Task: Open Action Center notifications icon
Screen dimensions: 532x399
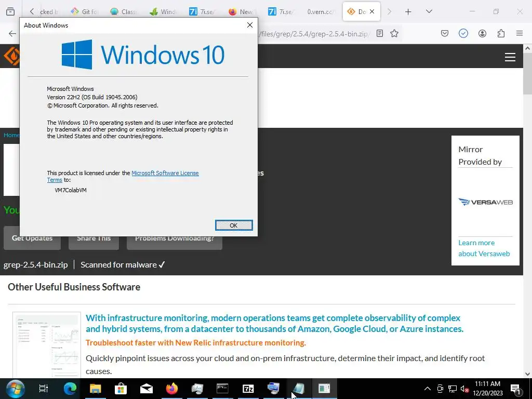Action: pos(516,389)
